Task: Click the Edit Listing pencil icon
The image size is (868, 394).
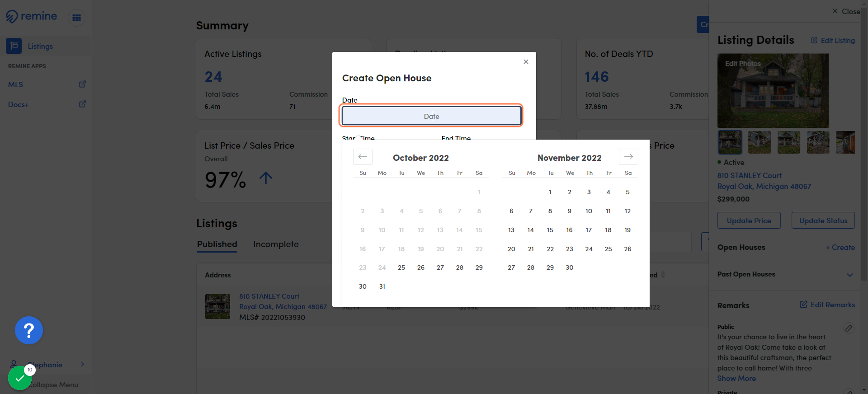Action: [814, 40]
